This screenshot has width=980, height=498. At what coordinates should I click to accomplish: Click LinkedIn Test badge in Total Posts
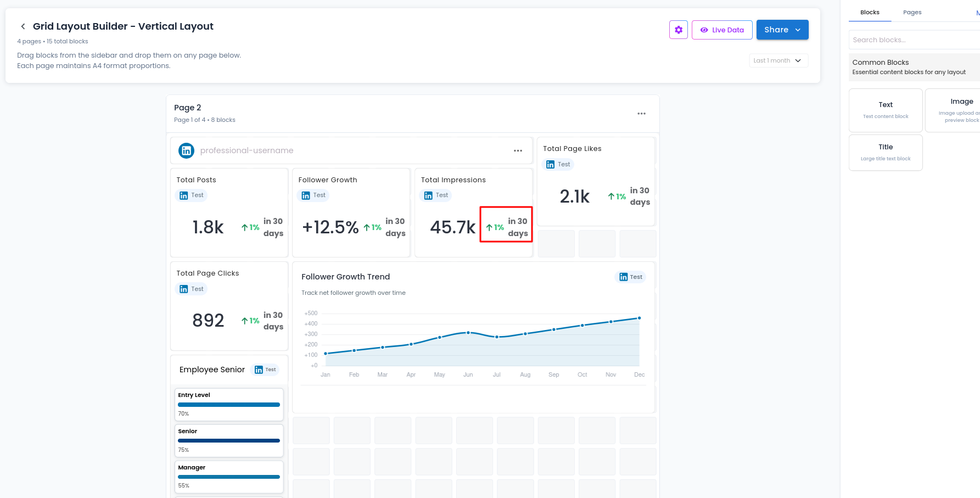click(x=192, y=195)
